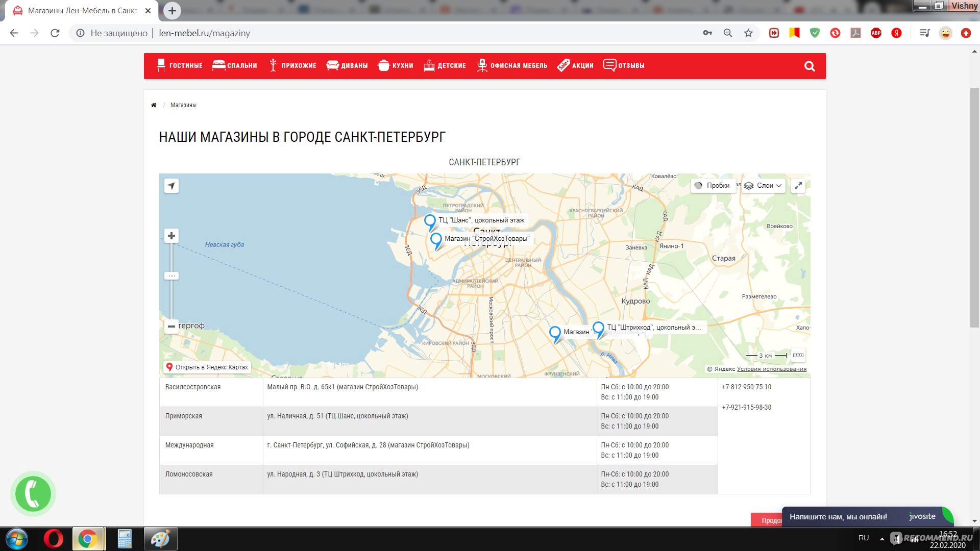This screenshot has height=551, width=980.
Task: Click the home breadcrumb icon
Action: coord(154,105)
